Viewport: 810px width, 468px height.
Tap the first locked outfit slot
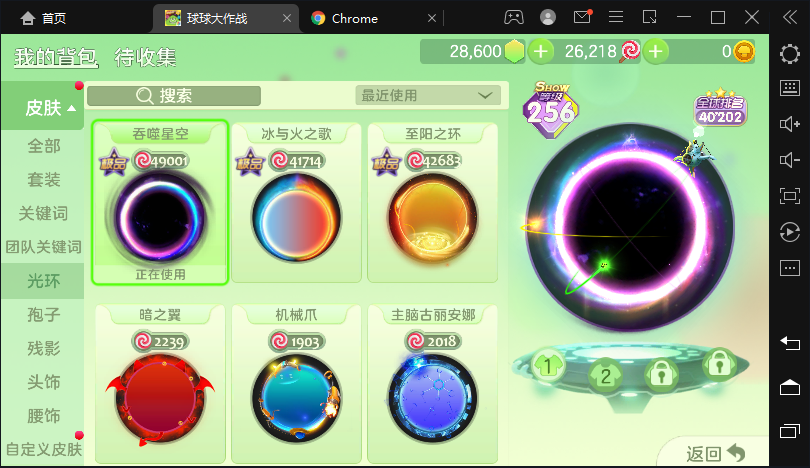(x=662, y=373)
